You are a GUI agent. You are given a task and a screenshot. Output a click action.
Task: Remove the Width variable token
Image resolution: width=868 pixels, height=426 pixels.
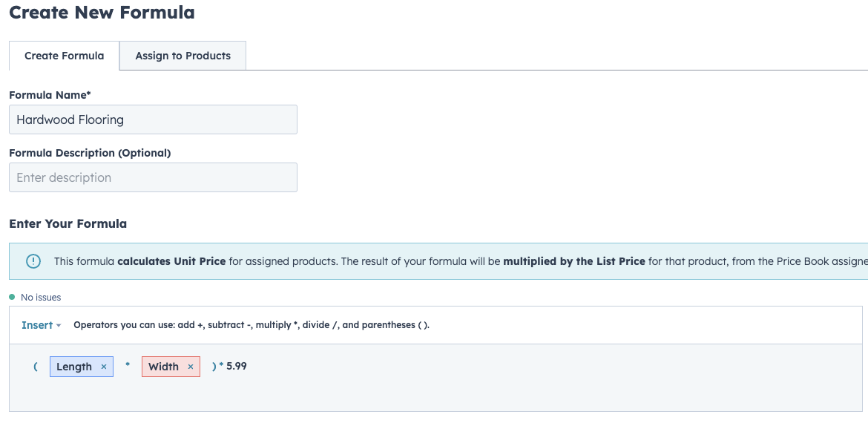pyautogui.click(x=191, y=367)
